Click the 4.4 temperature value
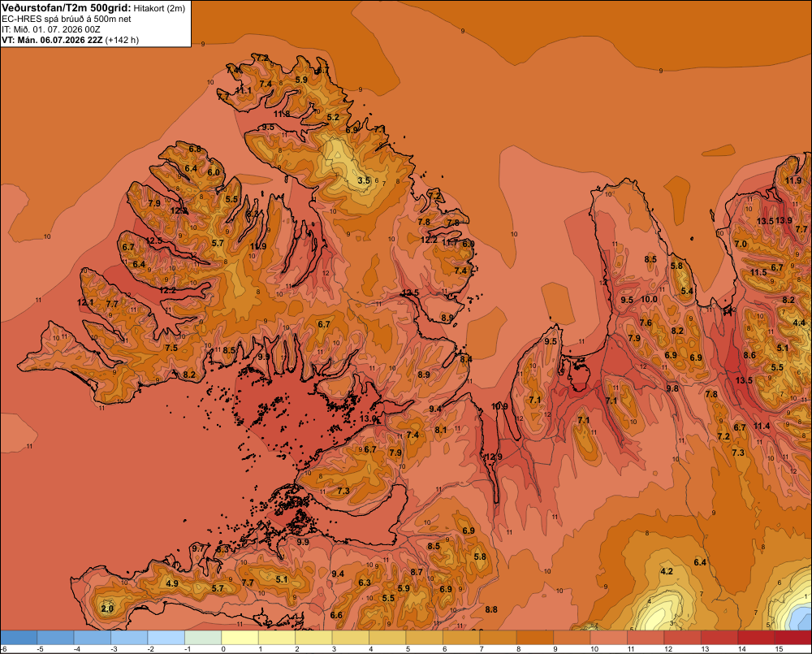This screenshot has width=812, height=654. (799, 323)
